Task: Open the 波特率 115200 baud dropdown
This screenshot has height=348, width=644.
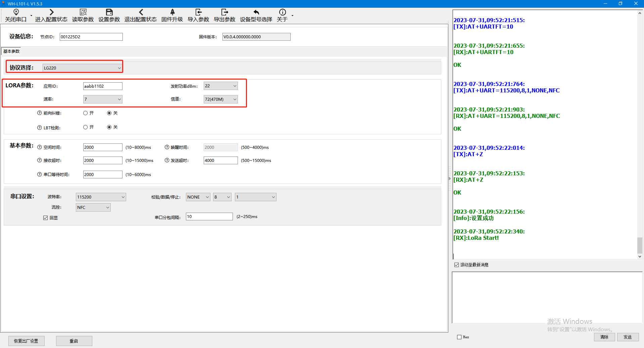Action: coord(101,197)
